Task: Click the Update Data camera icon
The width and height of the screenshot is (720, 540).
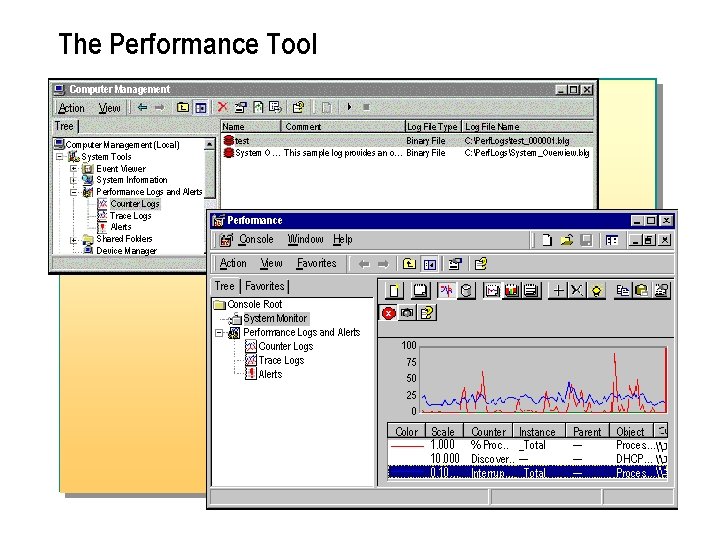Action: point(407,313)
